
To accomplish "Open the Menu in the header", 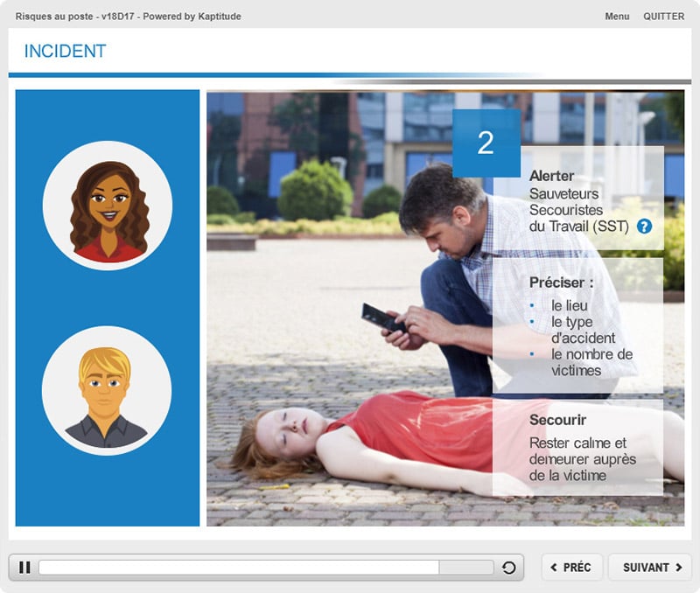I will point(617,17).
